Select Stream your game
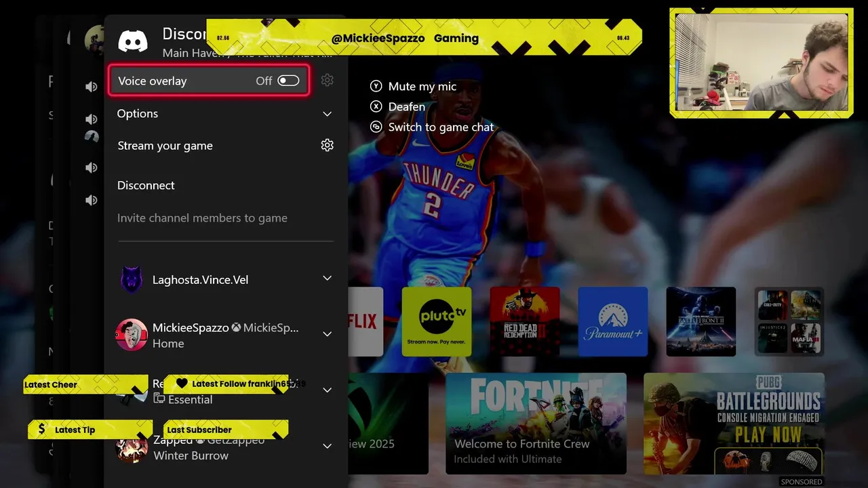This screenshot has height=488, width=868. pyautogui.click(x=165, y=146)
